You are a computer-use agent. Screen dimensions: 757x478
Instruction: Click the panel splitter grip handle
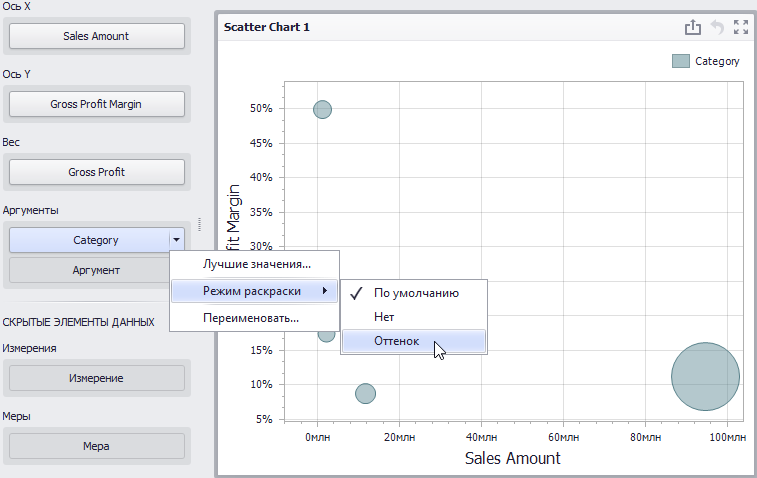click(x=199, y=225)
